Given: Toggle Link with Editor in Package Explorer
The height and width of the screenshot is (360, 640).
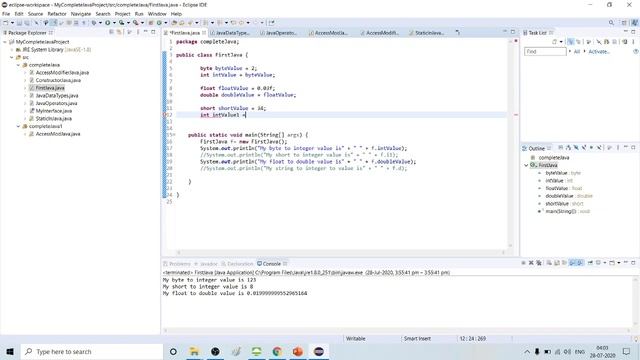Looking at the screenshot, I should (119, 32).
